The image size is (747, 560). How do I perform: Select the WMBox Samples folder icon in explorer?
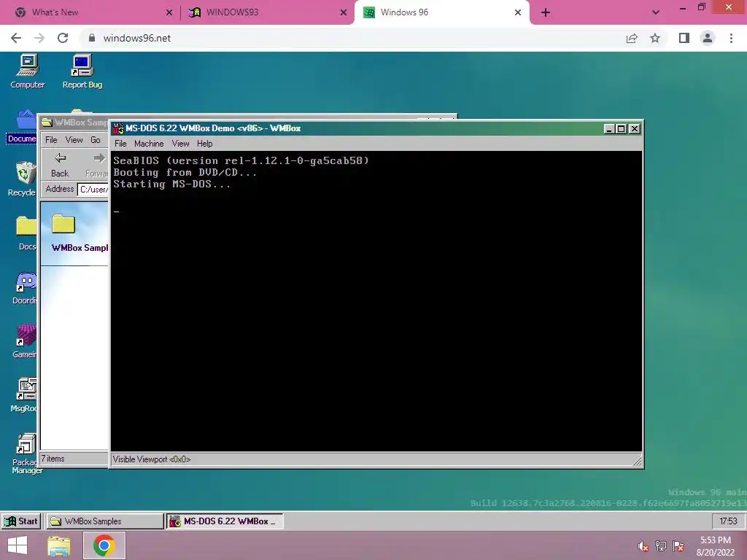point(63,224)
